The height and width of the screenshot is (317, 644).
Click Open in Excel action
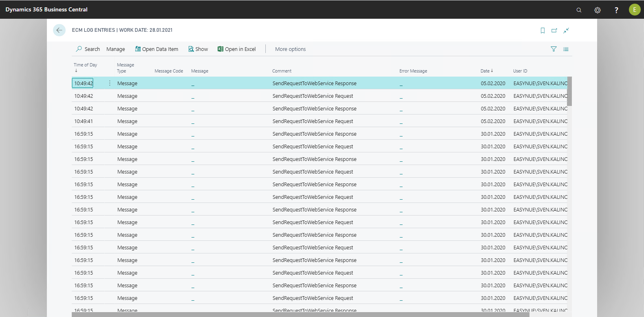coord(236,49)
